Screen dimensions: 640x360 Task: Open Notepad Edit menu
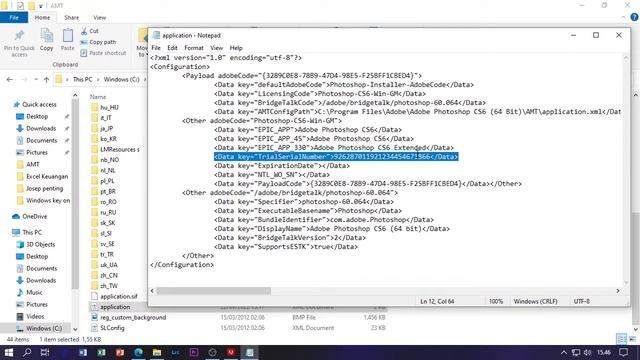click(x=172, y=48)
